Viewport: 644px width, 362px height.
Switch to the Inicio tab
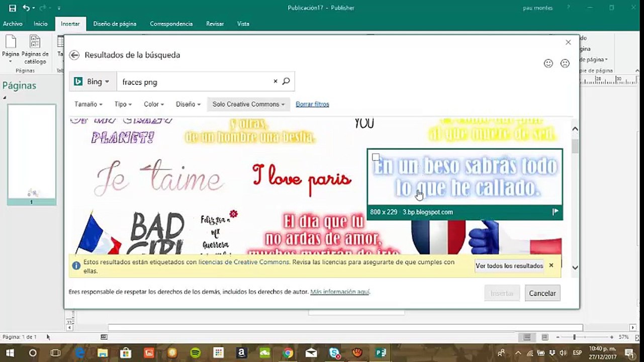41,24
